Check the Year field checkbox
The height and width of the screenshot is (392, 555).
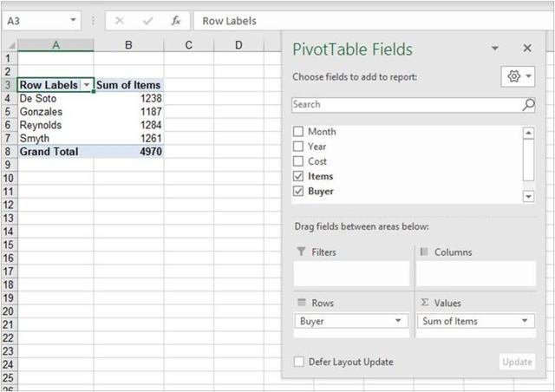298,147
